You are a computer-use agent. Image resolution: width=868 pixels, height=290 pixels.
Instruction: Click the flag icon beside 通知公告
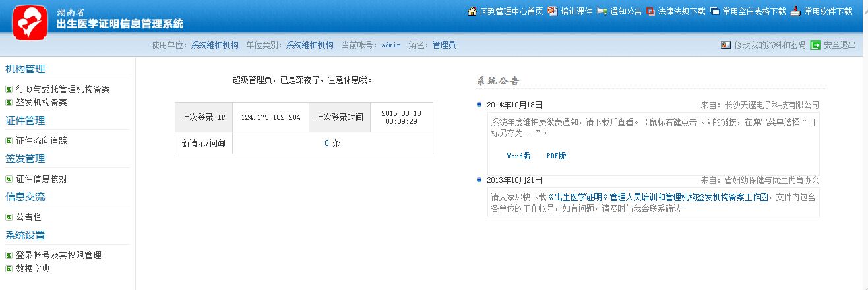pyautogui.click(x=602, y=11)
